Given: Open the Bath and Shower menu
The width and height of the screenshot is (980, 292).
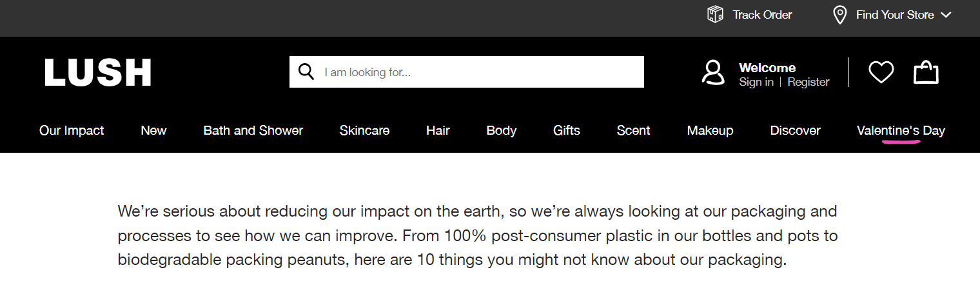Looking at the screenshot, I should pos(253,130).
